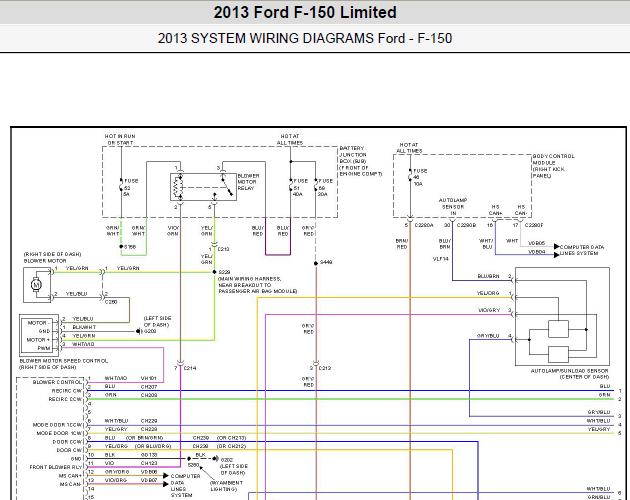Click circuit code "CH207"

[149, 387]
